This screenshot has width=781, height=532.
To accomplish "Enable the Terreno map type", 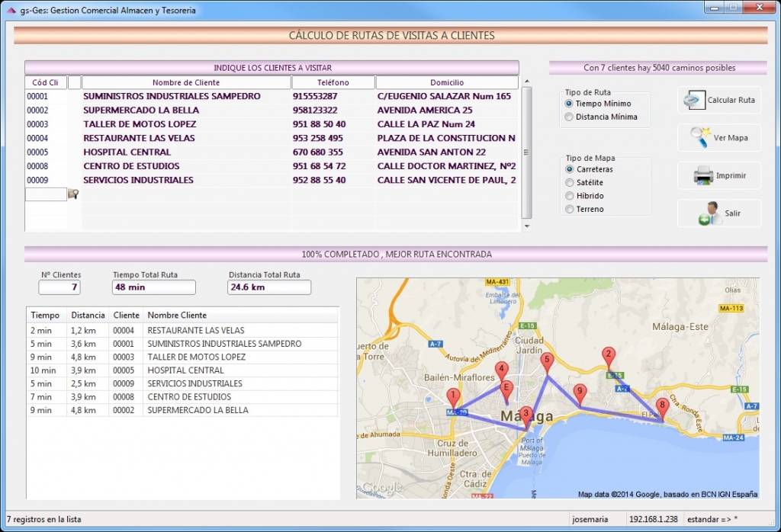I will point(569,209).
